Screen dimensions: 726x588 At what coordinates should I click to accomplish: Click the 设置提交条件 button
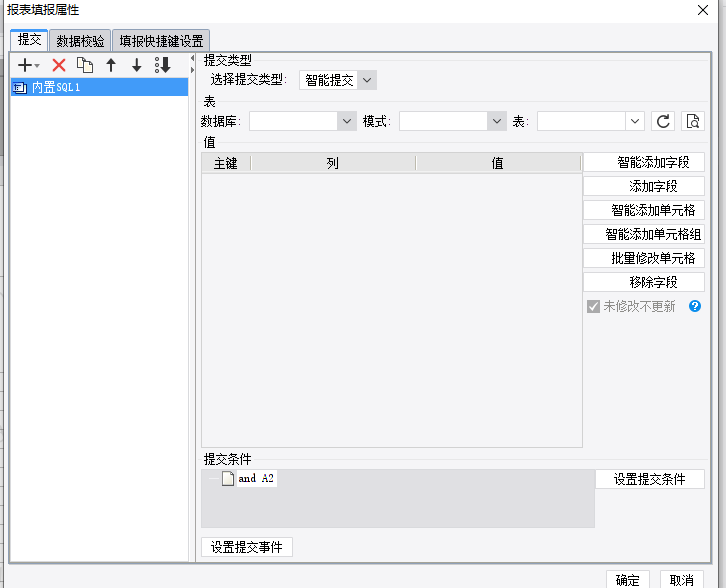tap(650, 479)
